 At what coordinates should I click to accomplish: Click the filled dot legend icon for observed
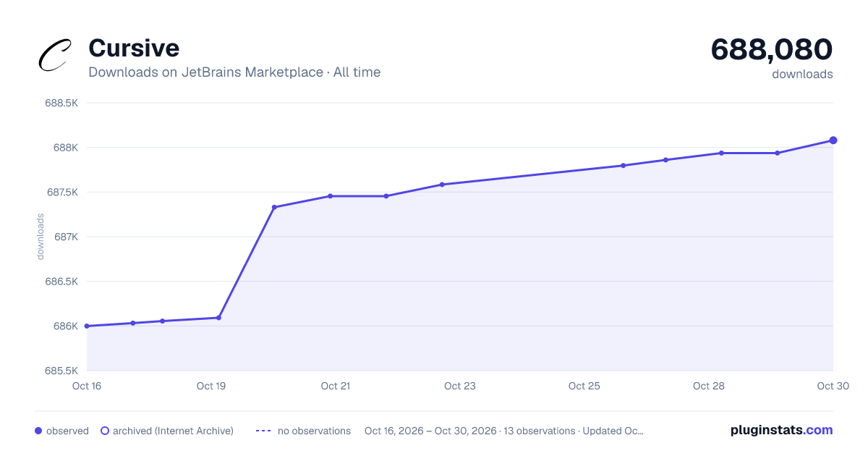pyautogui.click(x=38, y=431)
